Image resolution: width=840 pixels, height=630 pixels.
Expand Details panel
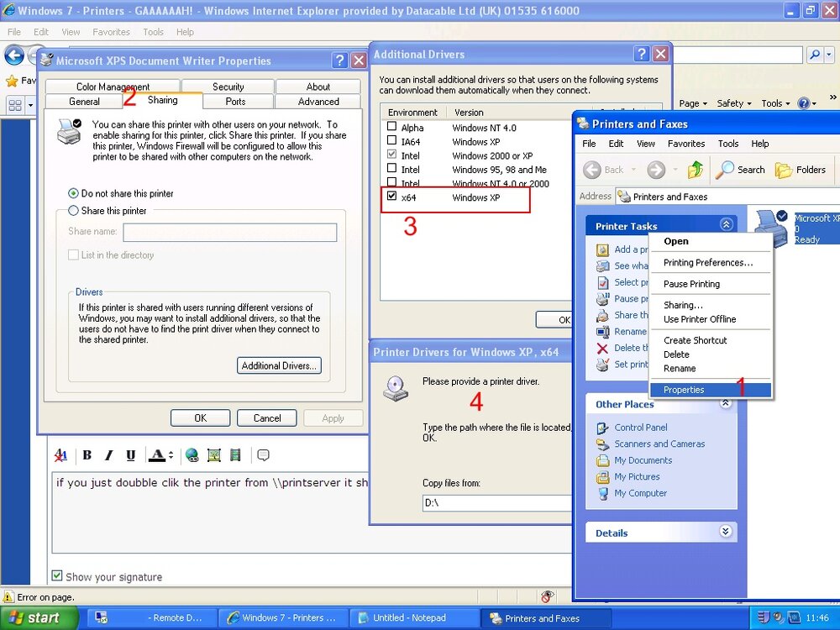(726, 532)
